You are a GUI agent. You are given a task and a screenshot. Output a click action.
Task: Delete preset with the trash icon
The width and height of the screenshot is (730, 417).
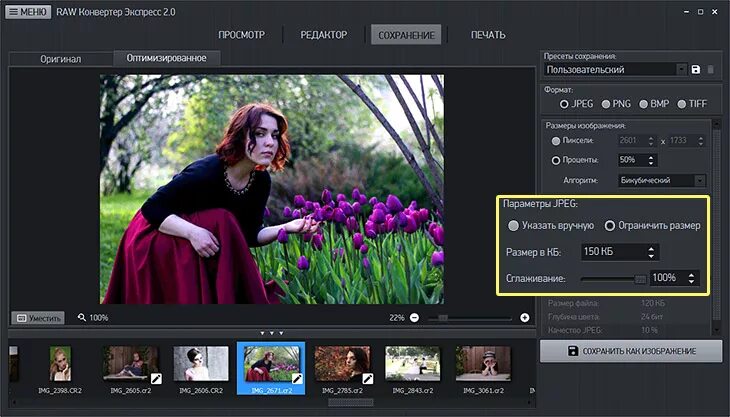[710, 69]
